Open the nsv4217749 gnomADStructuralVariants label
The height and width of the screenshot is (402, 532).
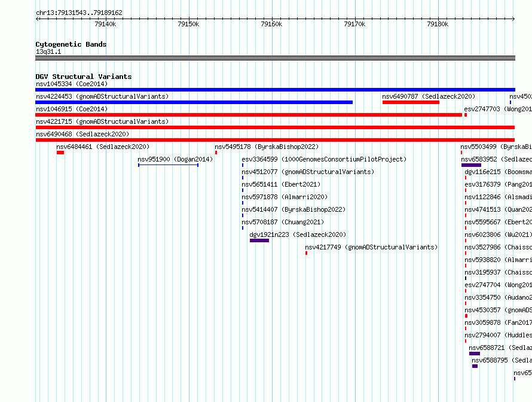coord(371,247)
